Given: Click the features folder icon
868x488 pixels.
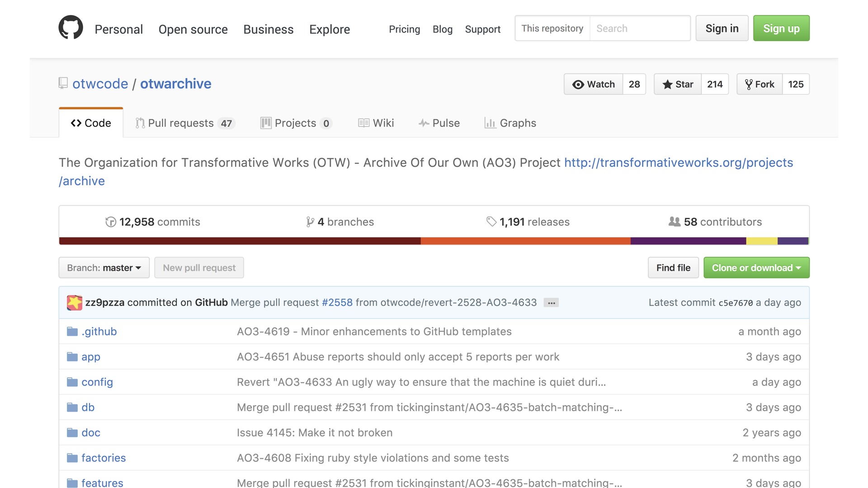Looking at the screenshot, I should [x=72, y=483].
